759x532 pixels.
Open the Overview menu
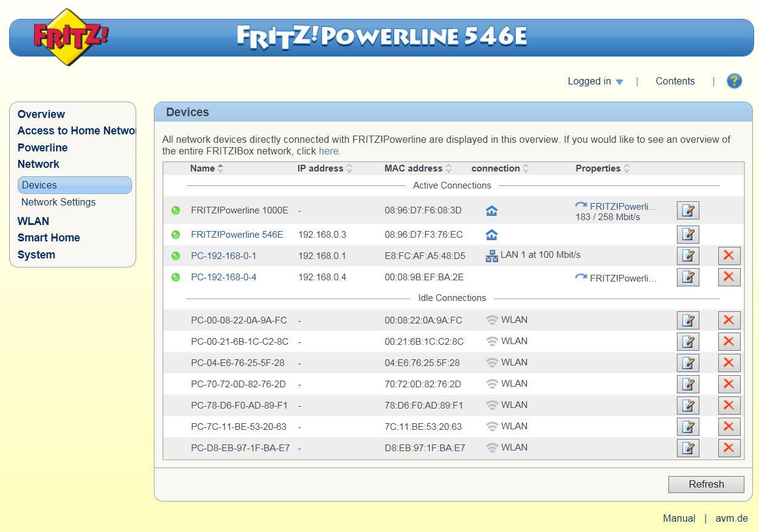(x=41, y=114)
